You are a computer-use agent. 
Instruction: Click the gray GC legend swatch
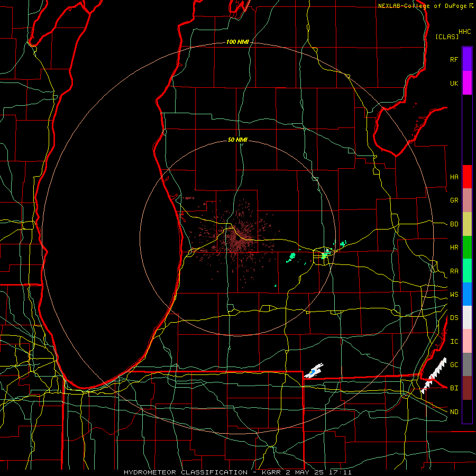(467, 364)
